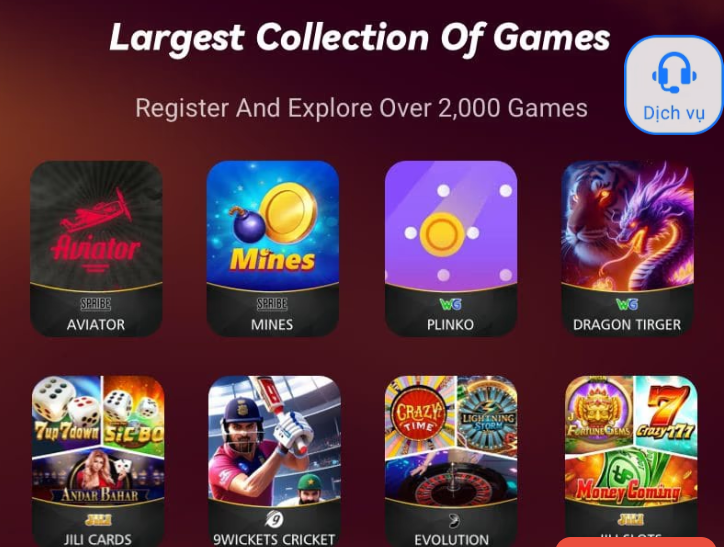Screen dimensions: 724x547
Task: Open the Jili Cards game collection
Action: [98, 461]
